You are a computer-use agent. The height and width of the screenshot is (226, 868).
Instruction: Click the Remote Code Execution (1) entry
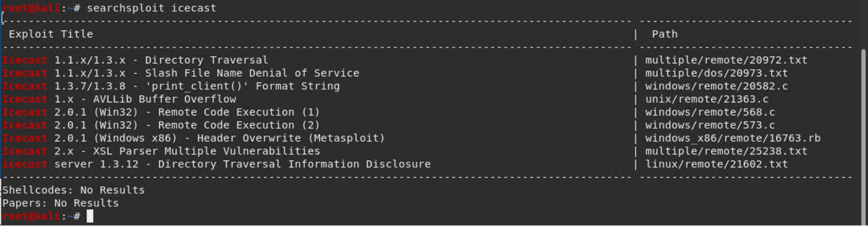[x=161, y=112]
